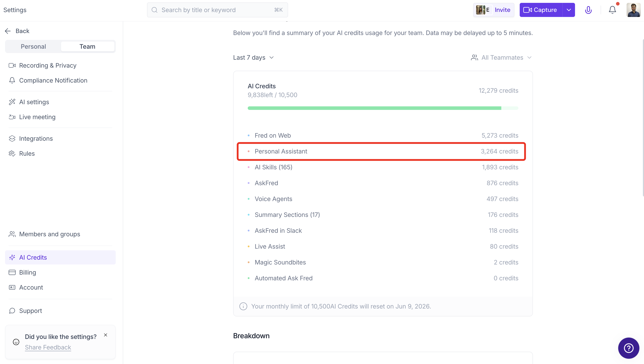Click the Integrations layers icon
This screenshot has width=644, height=364.
pyautogui.click(x=12, y=139)
